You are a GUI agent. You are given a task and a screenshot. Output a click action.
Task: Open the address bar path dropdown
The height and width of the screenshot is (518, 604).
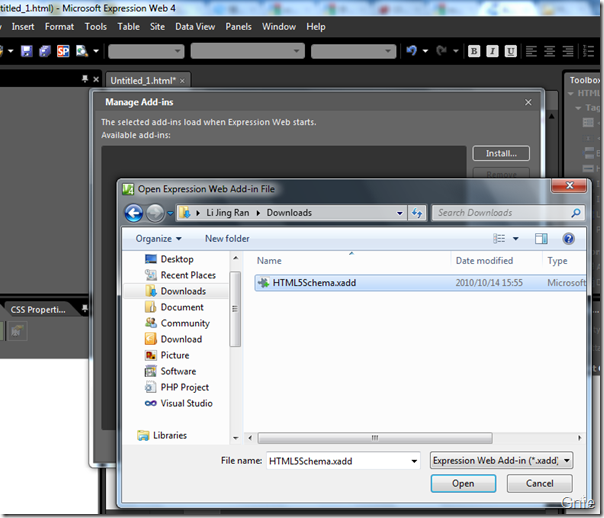pos(399,213)
